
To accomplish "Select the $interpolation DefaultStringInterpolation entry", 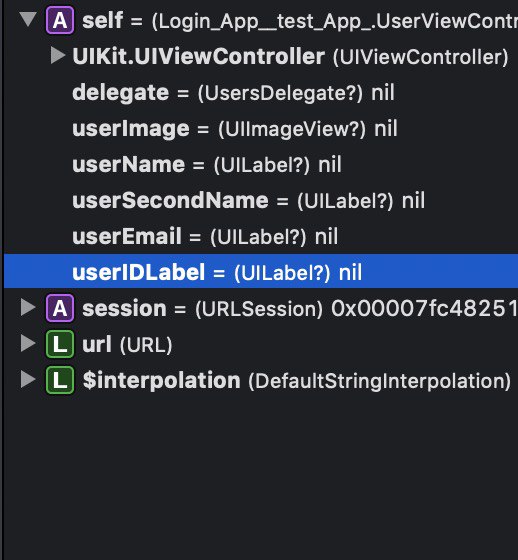I will coord(297,380).
